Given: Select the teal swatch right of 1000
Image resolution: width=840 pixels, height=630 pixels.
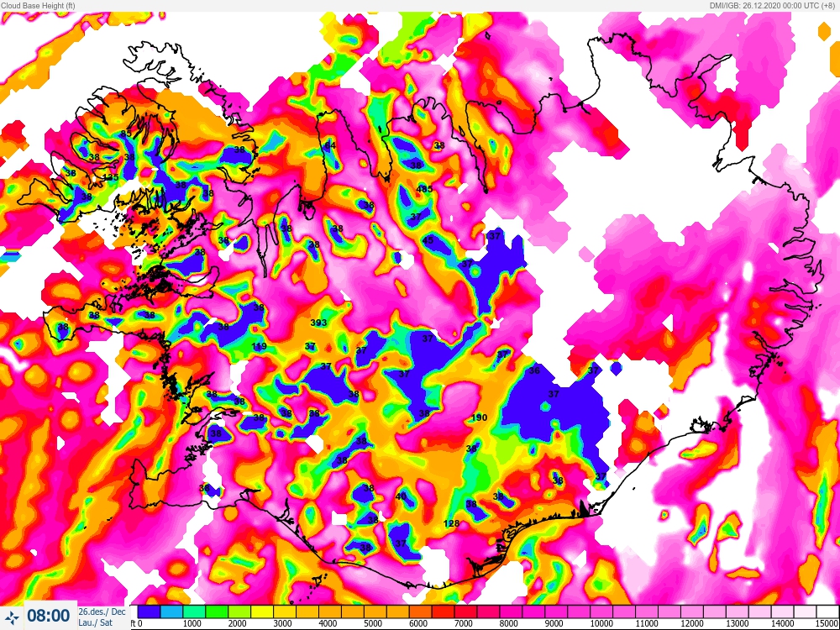Looking at the screenshot, I should coord(194,612).
